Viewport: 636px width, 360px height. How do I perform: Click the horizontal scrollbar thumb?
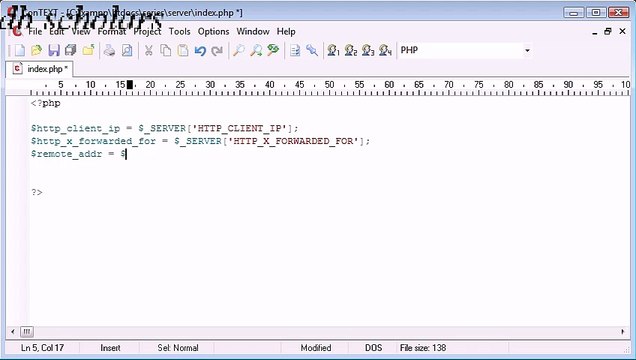27,332
